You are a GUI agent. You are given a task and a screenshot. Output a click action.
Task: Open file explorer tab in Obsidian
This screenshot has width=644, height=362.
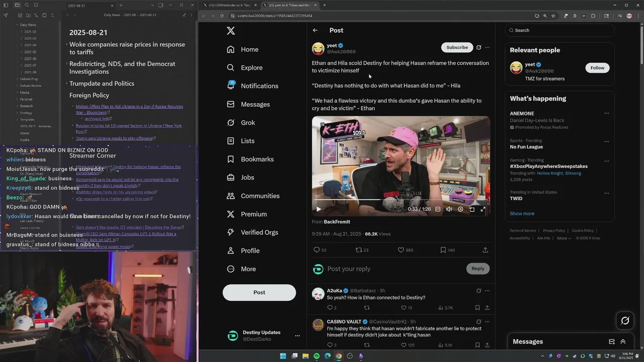(x=17, y=5)
